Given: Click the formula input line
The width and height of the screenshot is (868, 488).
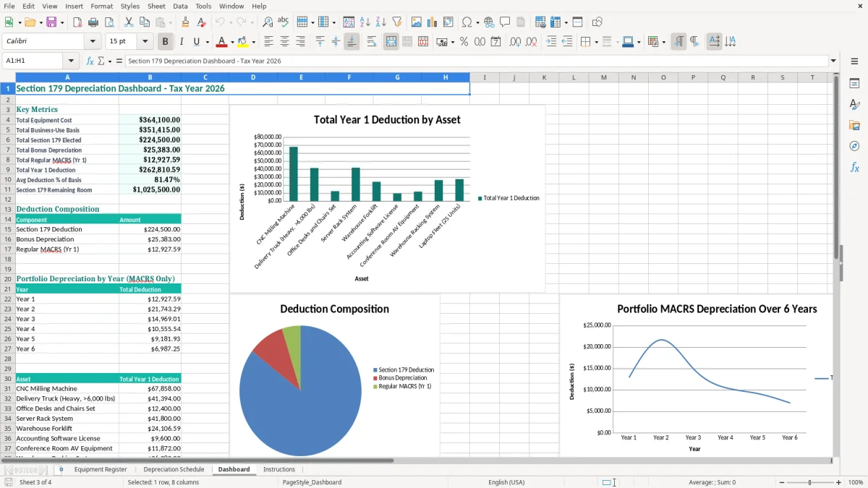Looking at the screenshot, I should [476, 61].
